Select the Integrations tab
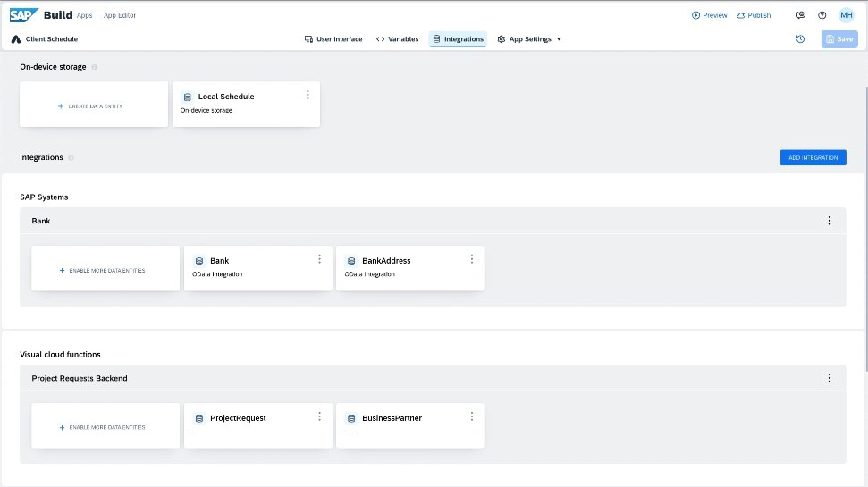The image size is (868, 487). (x=458, y=39)
